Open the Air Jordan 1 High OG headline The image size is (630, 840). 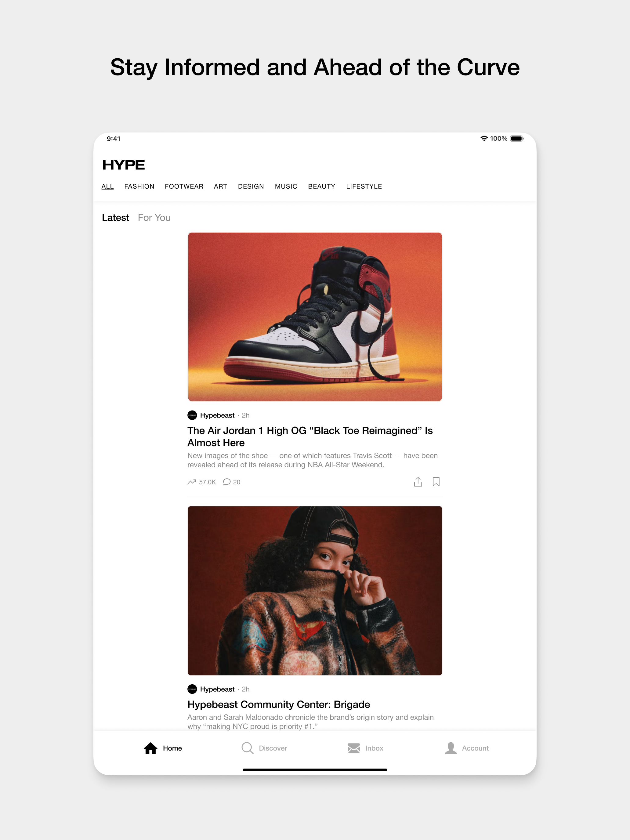coord(310,436)
